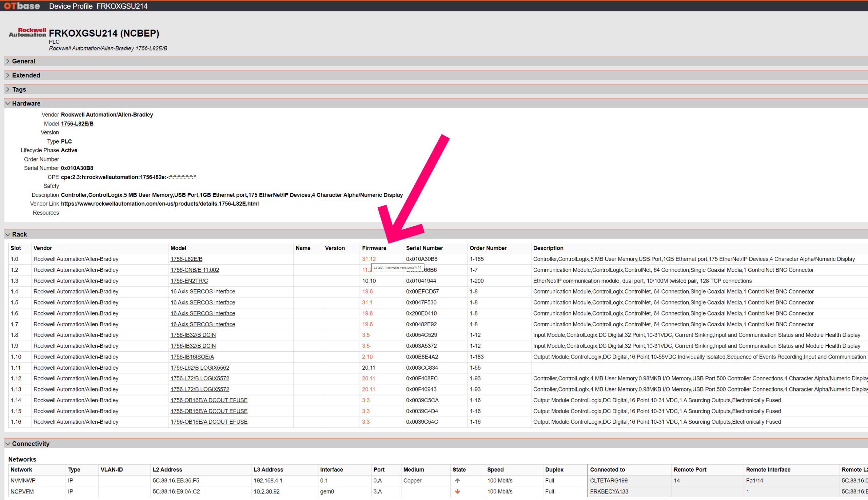Open 16 Axis SERCOS interface in slot 1.5
868x500 pixels.
[203, 303]
